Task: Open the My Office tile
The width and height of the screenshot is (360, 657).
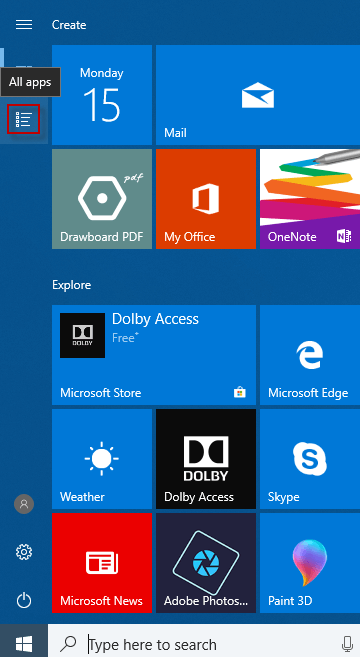Action: pos(206,199)
